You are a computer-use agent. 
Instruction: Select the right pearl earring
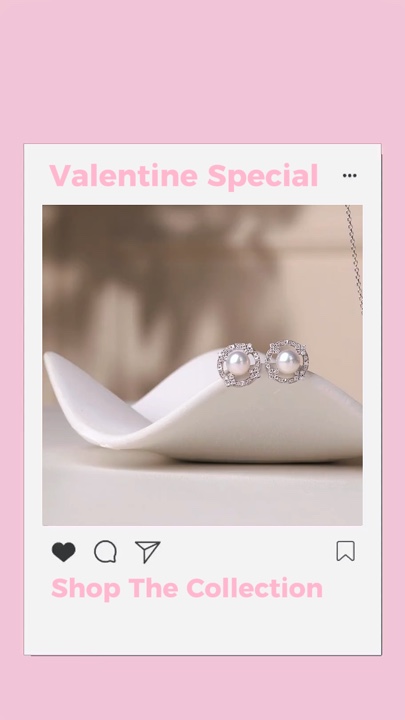pyautogui.click(x=287, y=362)
